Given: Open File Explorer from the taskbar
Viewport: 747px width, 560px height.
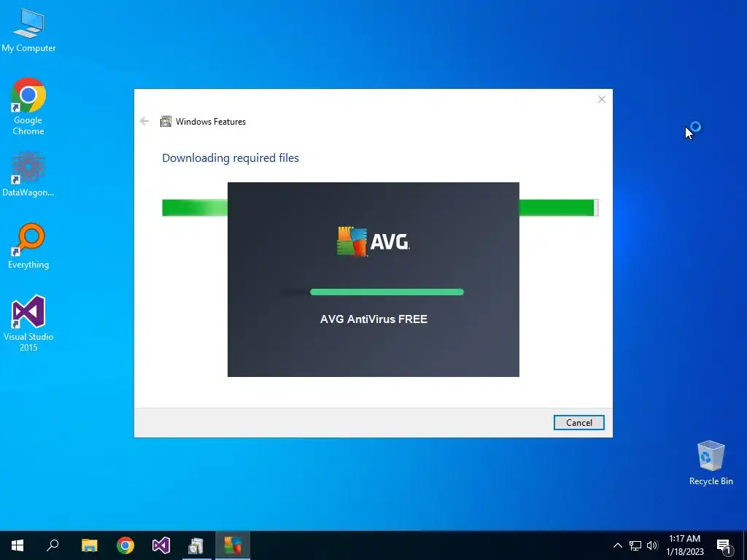Looking at the screenshot, I should pos(89,545).
